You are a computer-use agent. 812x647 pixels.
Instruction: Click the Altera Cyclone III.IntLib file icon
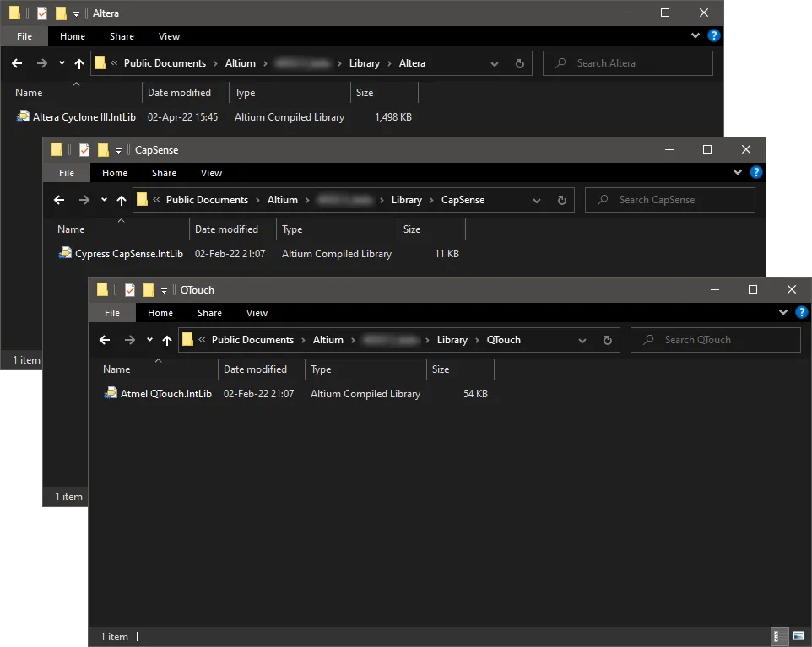[23, 116]
